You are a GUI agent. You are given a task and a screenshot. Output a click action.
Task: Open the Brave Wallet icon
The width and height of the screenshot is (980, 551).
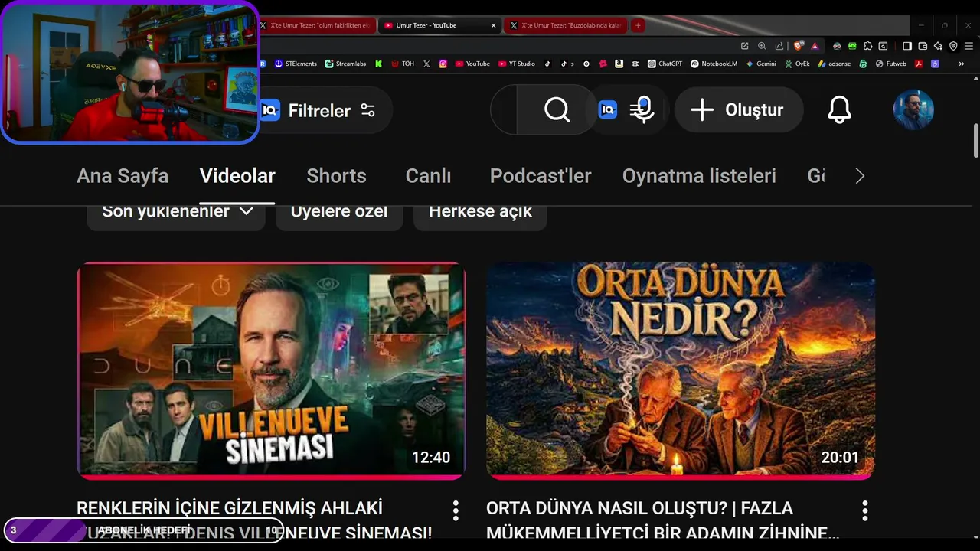923,46
